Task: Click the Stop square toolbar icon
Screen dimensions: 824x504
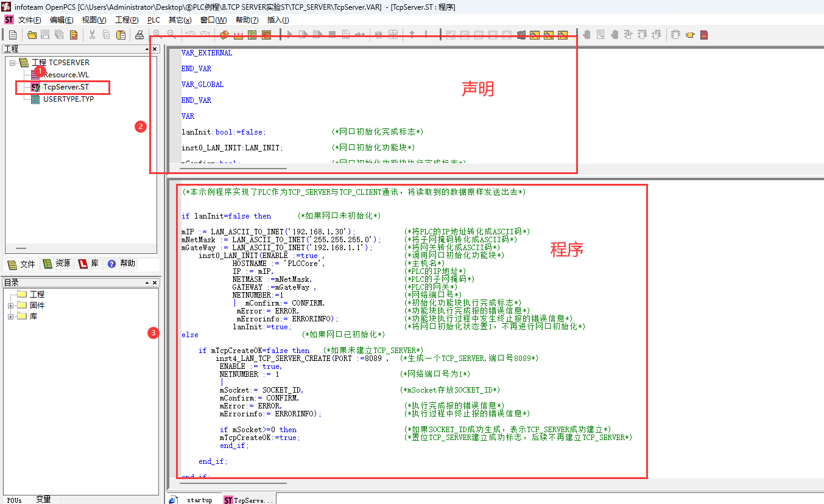Action: pos(333,35)
